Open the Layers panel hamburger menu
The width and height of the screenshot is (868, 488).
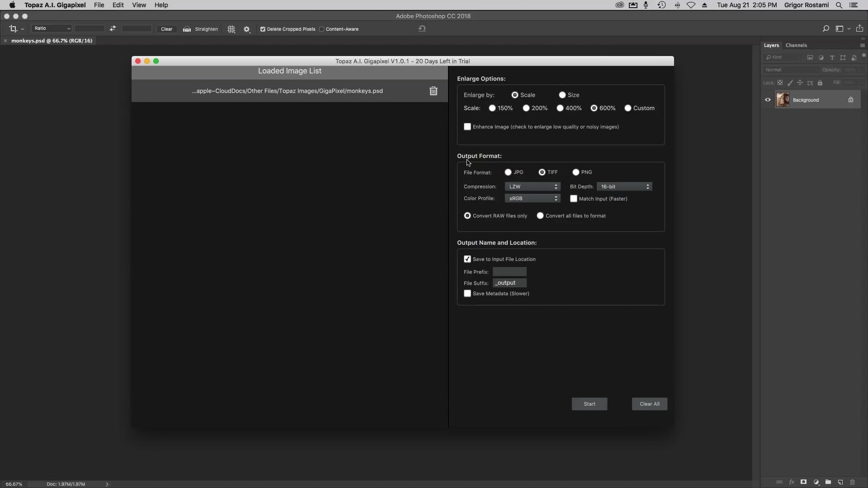(862, 46)
